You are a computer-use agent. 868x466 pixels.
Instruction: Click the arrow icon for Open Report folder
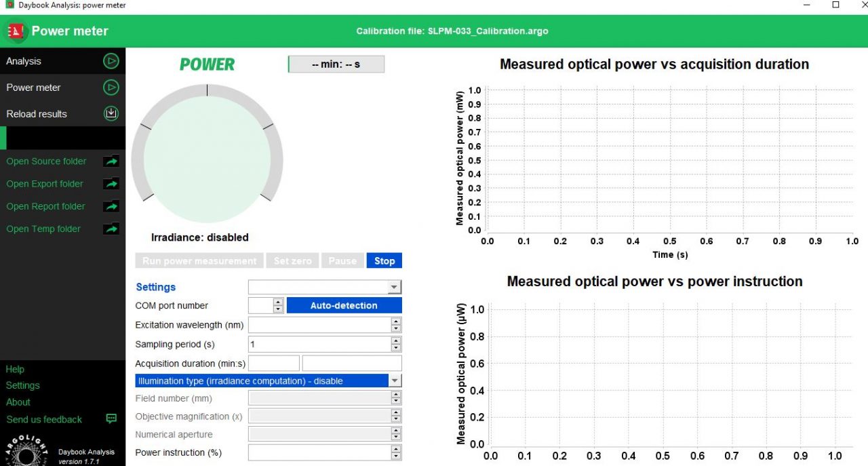click(x=111, y=206)
